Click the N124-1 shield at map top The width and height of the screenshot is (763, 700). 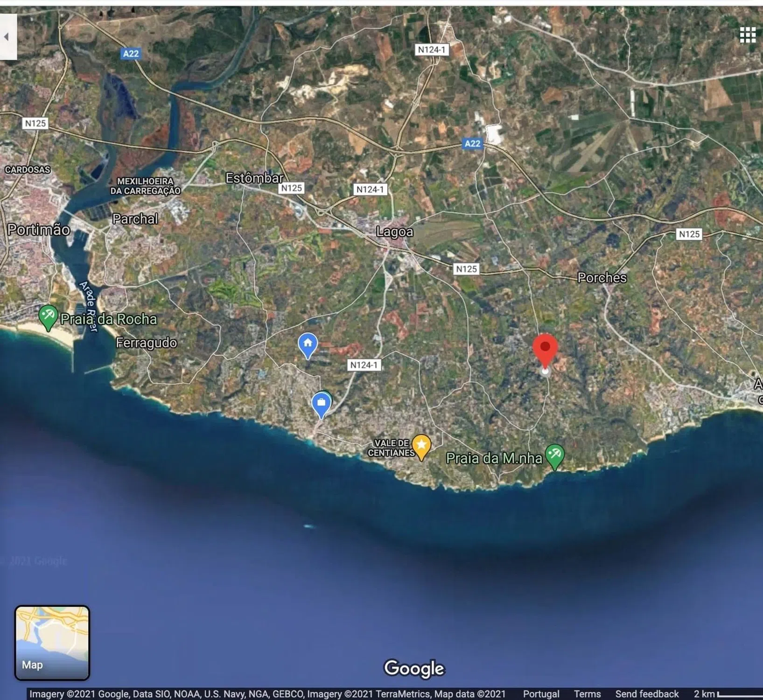coord(432,49)
